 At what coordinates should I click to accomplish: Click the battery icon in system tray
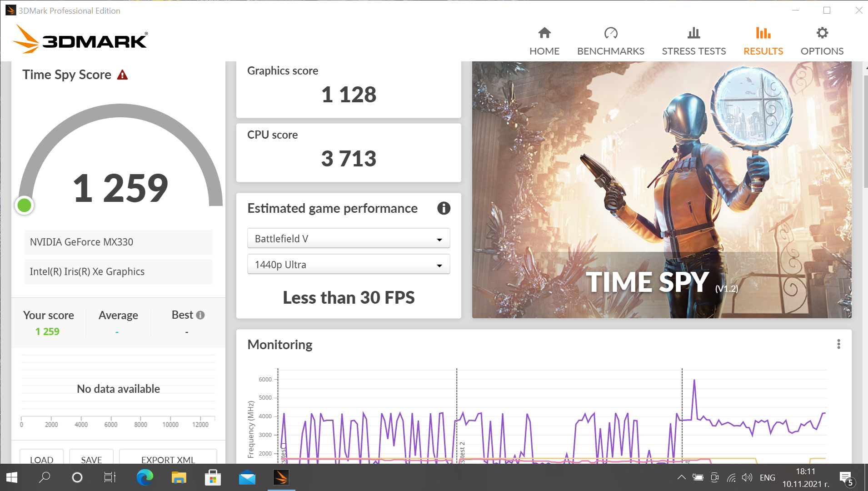(x=698, y=477)
